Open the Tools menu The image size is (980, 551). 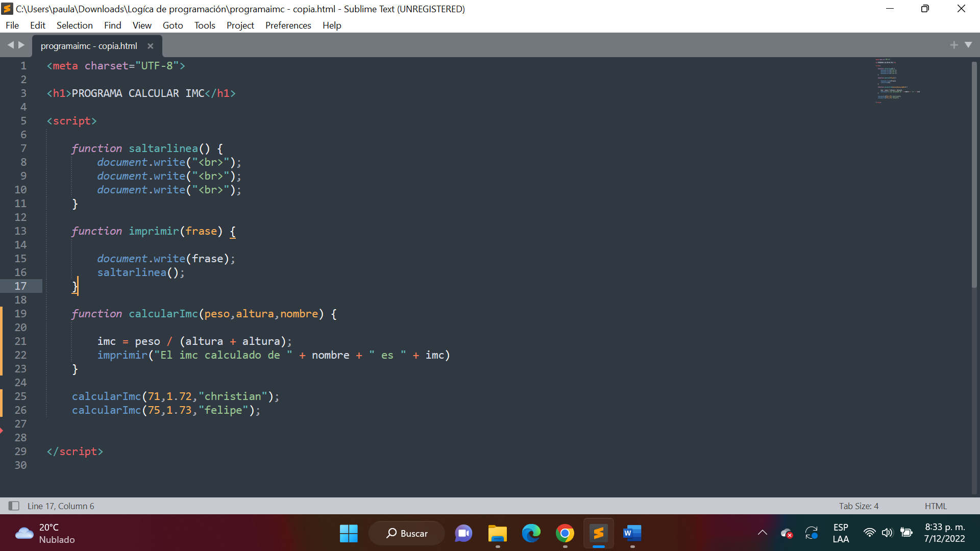point(205,26)
